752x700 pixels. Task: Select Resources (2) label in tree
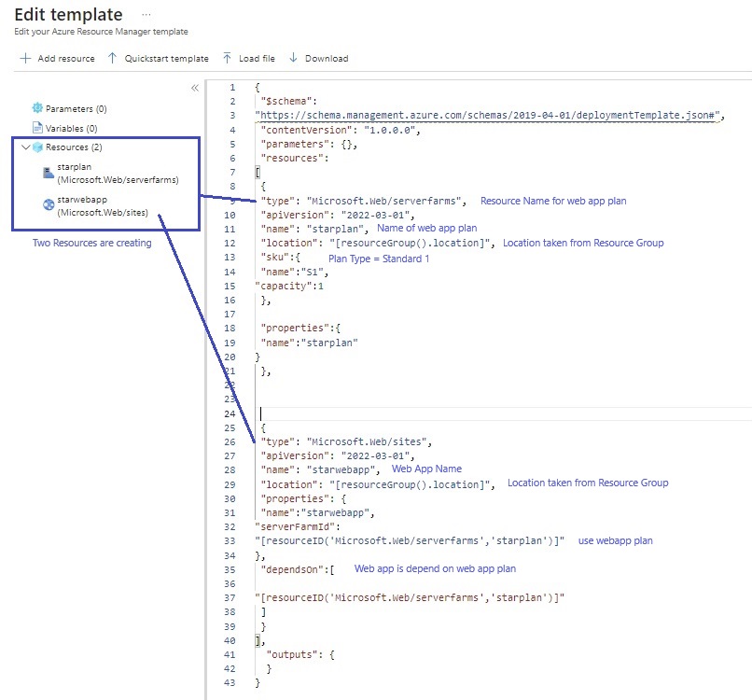click(x=74, y=147)
